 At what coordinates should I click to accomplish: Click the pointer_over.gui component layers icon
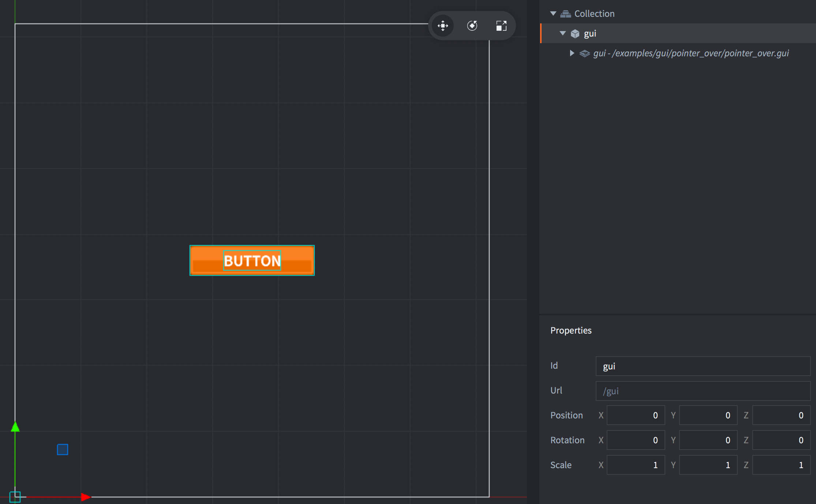584,53
